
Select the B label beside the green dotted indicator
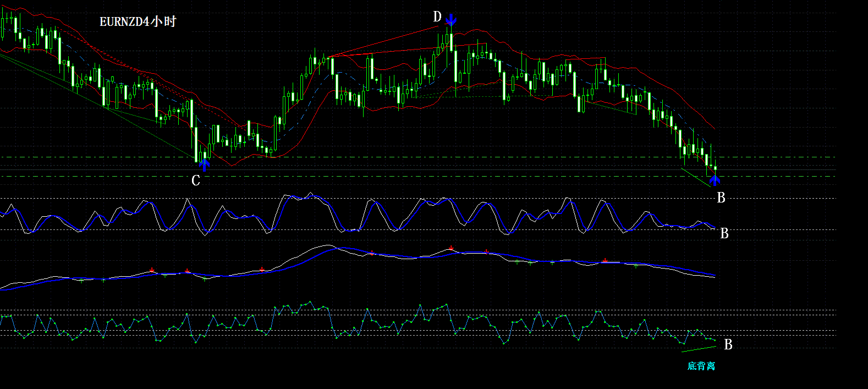(x=728, y=344)
